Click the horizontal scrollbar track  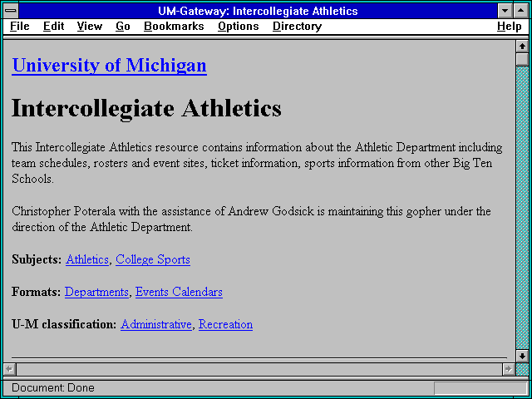pyautogui.click(x=259, y=369)
